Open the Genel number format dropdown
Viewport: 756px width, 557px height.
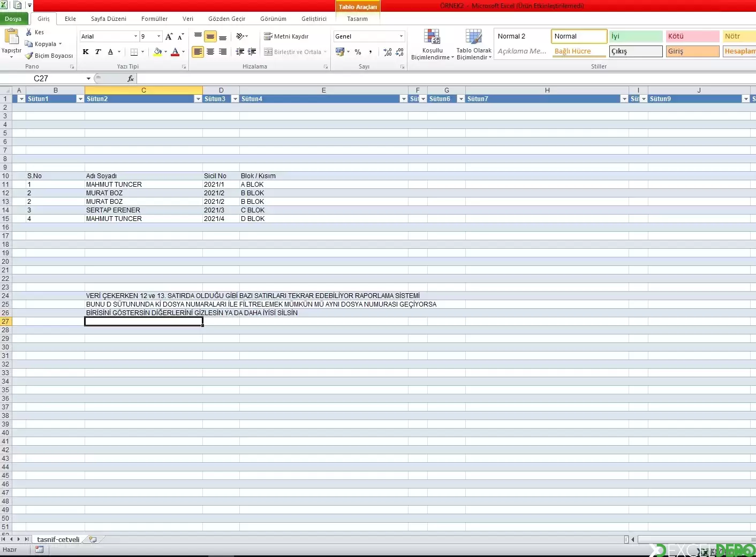coord(401,36)
